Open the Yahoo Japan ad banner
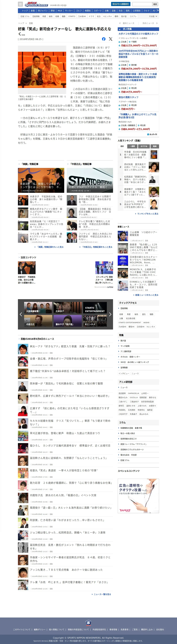The image size is (177, 644). 138,496
